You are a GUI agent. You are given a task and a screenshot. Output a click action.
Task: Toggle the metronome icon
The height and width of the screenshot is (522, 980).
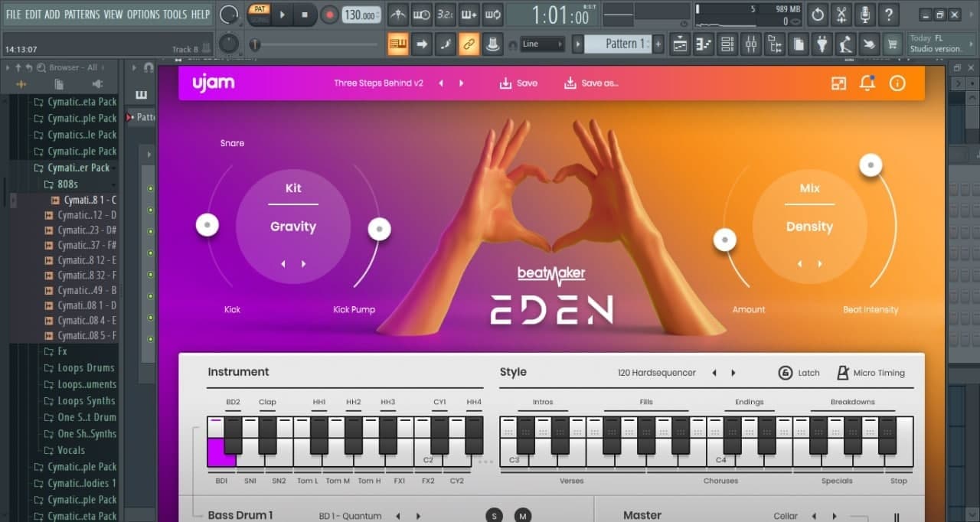398,14
